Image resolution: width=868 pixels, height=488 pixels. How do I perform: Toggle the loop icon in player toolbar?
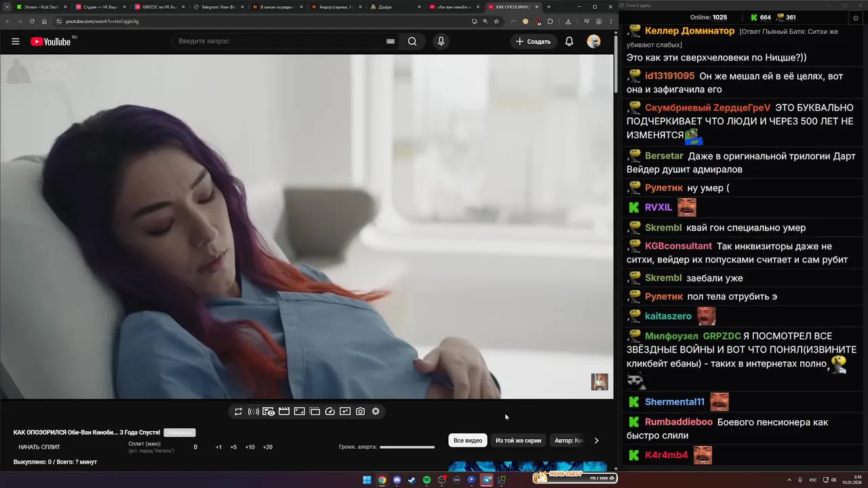coord(238,411)
